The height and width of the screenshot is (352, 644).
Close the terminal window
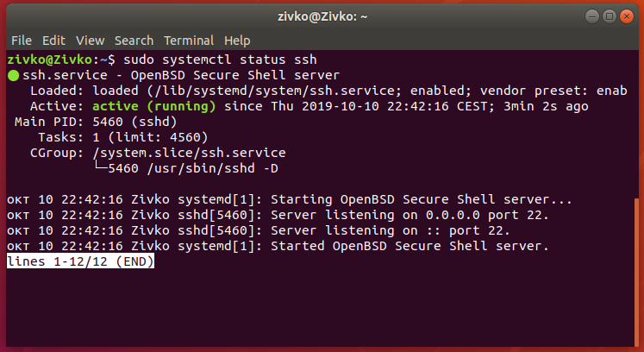625,16
